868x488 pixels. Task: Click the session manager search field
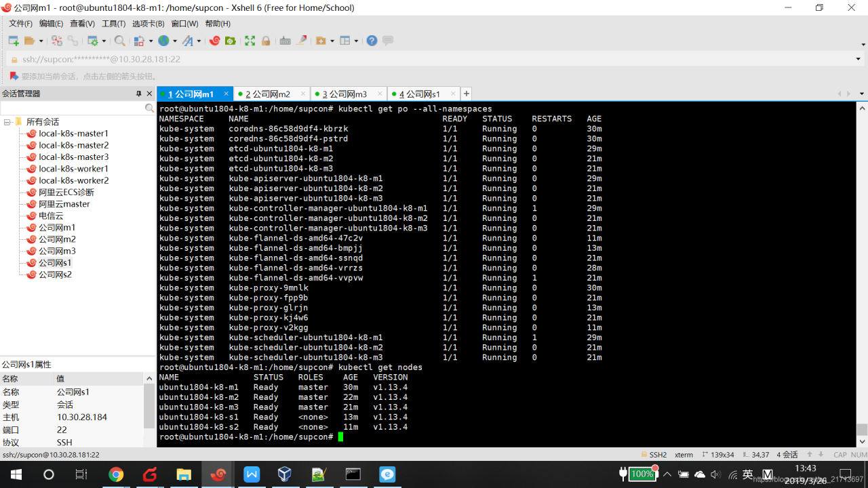pyautogui.click(x=73, y=108)
